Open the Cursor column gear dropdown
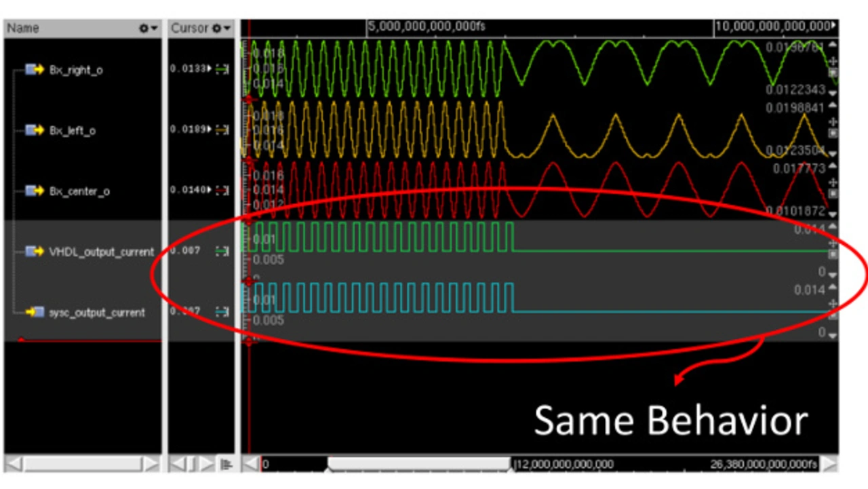The height and width of the screenshot is (489, 868). [x=221, y=28]
